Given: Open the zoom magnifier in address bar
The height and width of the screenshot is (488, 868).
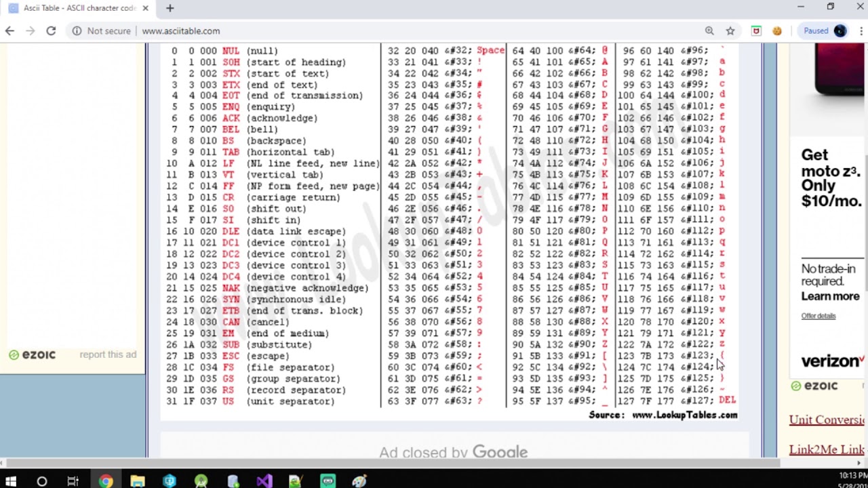Looking at the screenshot, I should pyautogui.click(x=709, y=30).
